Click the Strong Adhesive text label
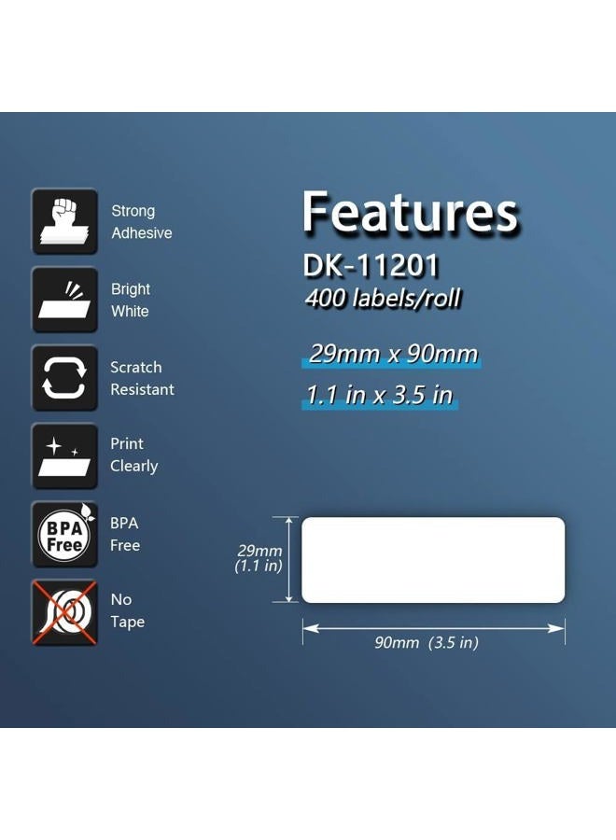616x840 pixels. coord(142,222)
